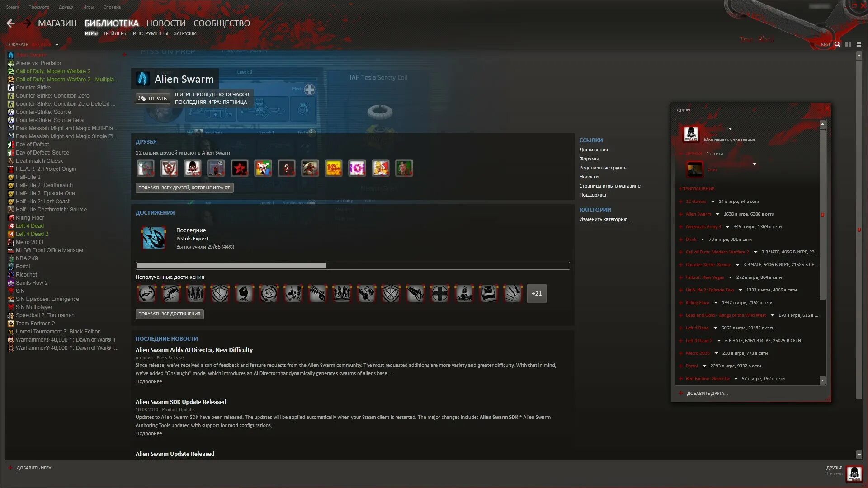
Task: Open the library search magnifier icon
Action: click(837, 44)
